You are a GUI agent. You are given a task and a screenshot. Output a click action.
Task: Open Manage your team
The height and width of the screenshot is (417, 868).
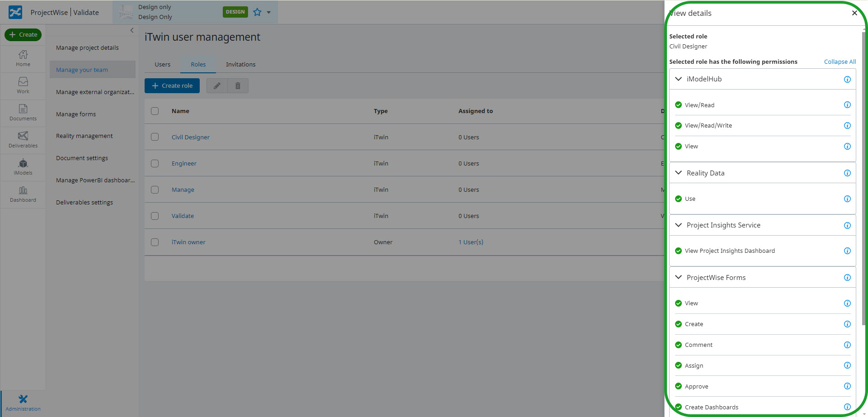[93, 70]
